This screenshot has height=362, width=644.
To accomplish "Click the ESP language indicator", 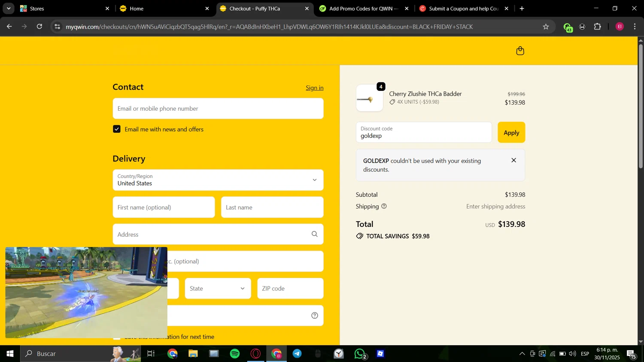I will pos(585,354).
